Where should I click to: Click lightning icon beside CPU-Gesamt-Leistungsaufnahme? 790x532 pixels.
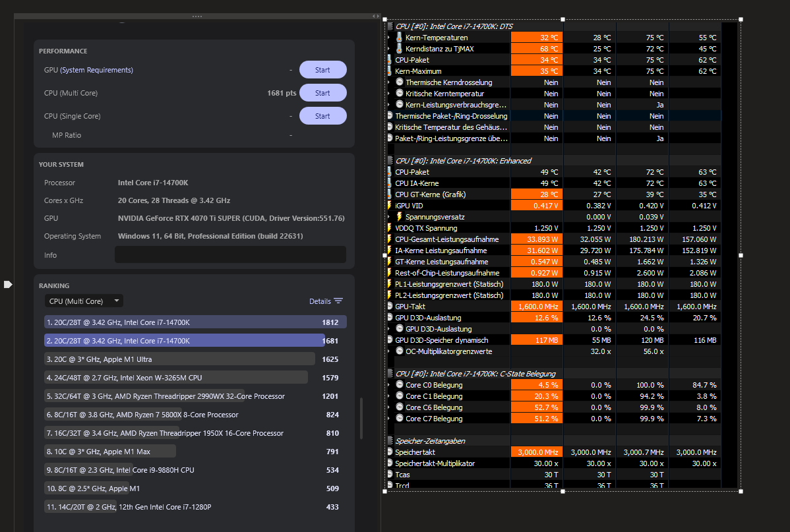click(390, 239)
